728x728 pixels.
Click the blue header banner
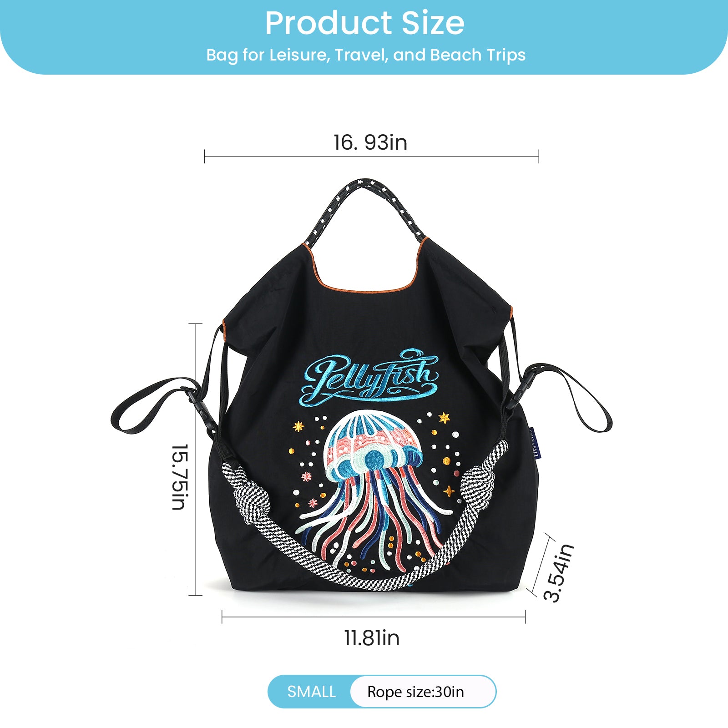pyautogui.click(x=364, y=37)
